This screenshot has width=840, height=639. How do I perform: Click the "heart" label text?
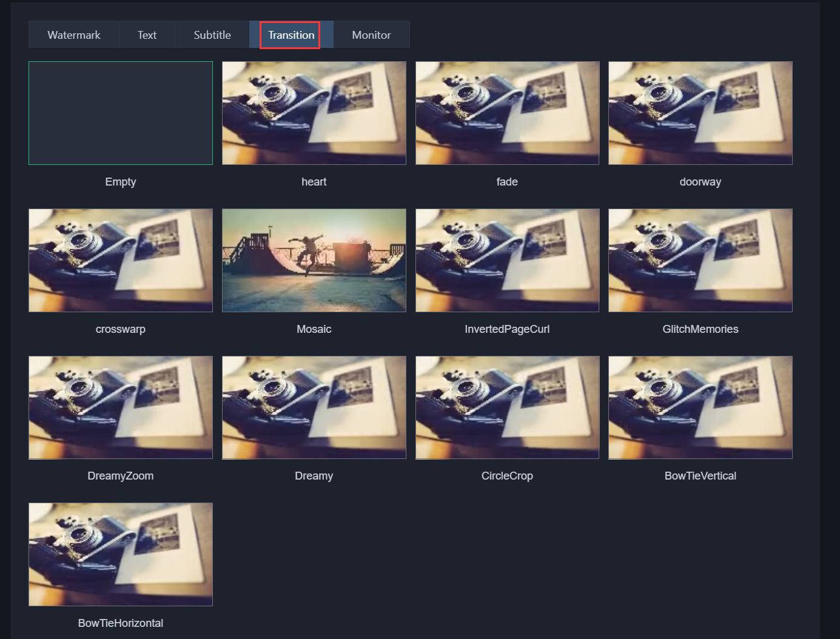pyautogui.click(x=314, y=182)
